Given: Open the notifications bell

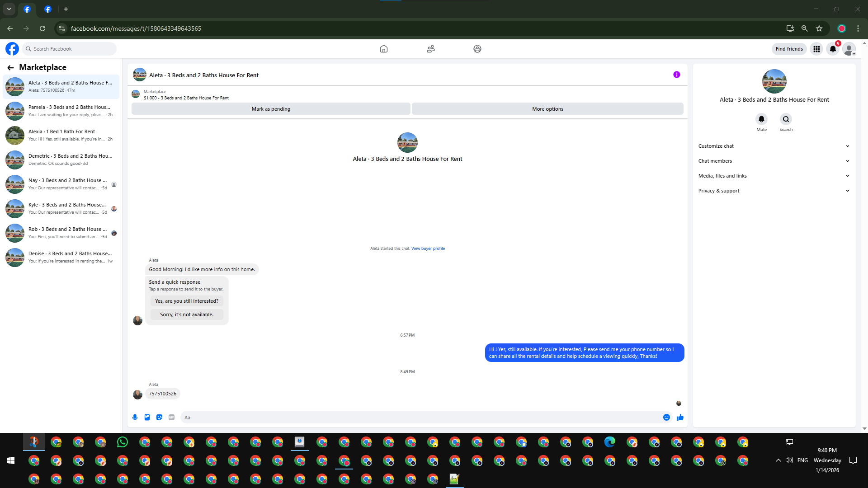Looking at the screenshot, I should tap(833, 49).
